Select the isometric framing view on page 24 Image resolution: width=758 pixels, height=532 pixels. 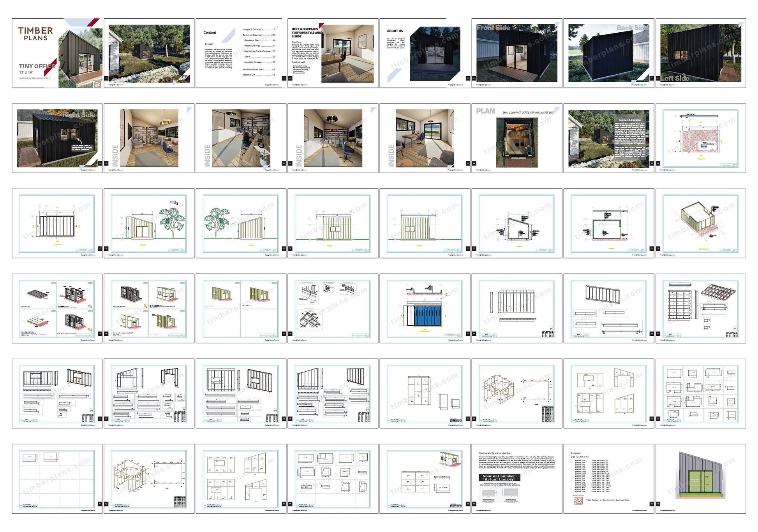coord(700,223)
